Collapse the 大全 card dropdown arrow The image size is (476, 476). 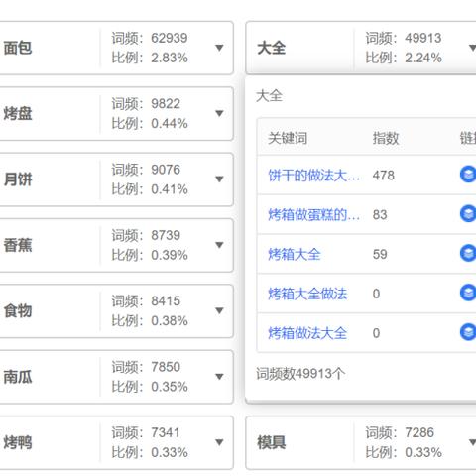472,48
